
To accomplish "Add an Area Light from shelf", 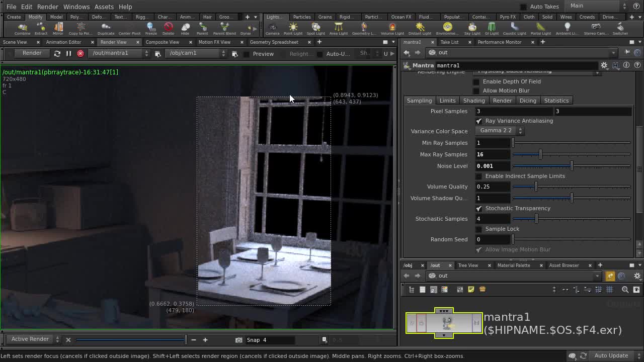I will [338, 29].
